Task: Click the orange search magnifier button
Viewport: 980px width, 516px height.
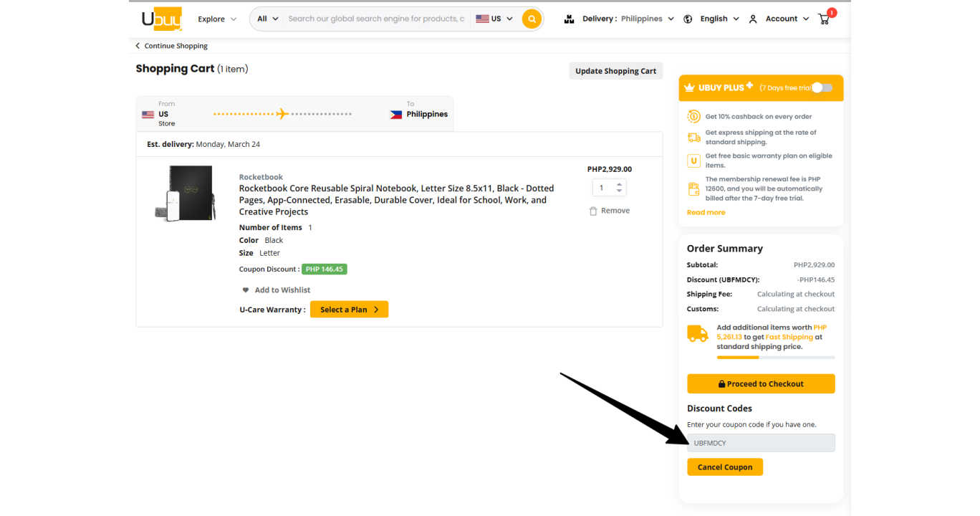Action: click(x=532, y=19)
